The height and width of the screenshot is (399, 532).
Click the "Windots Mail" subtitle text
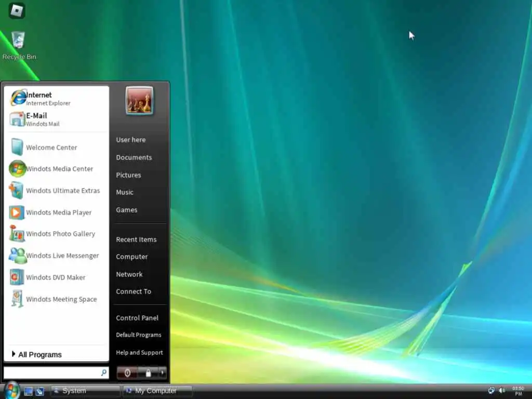coord(43,124)
